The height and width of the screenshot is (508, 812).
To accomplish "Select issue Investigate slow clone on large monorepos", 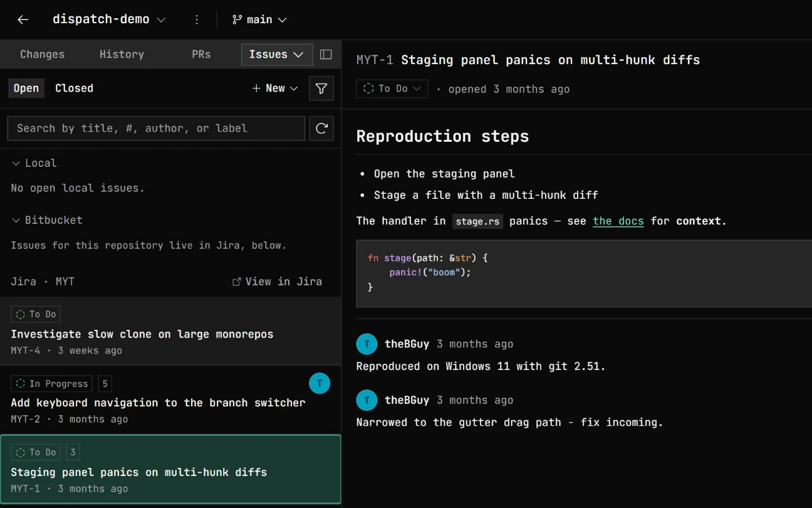I will point(170,331).
